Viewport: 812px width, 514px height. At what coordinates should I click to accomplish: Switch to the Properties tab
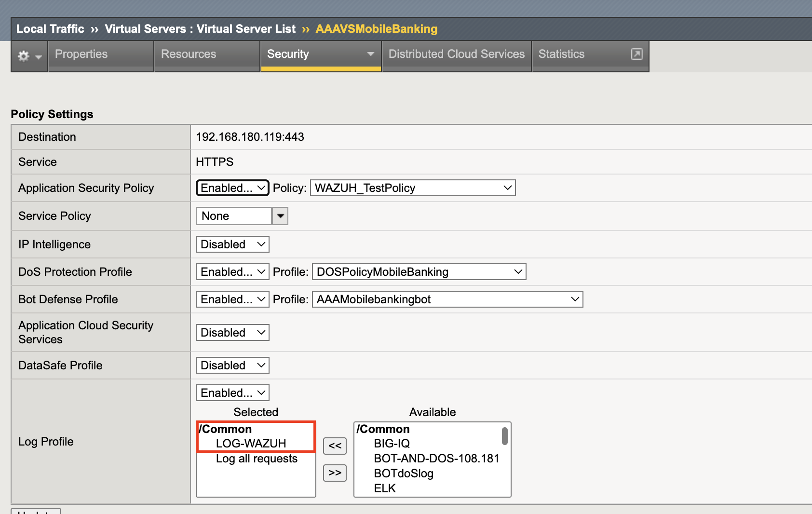81,54
